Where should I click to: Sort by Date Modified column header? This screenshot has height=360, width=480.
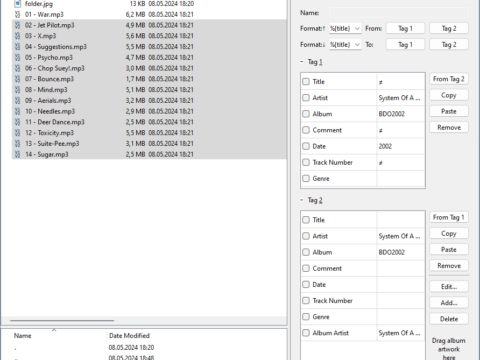click(129, 336)
